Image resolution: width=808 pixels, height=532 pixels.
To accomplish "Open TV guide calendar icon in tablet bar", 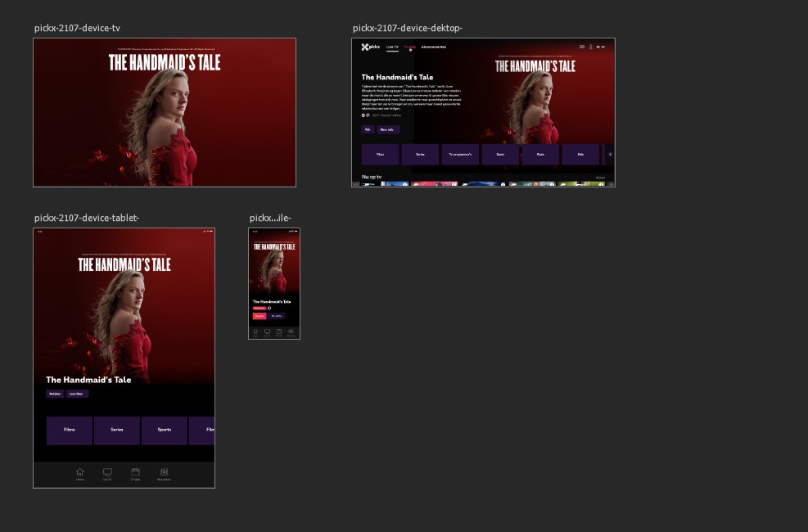I will [136, 473].
